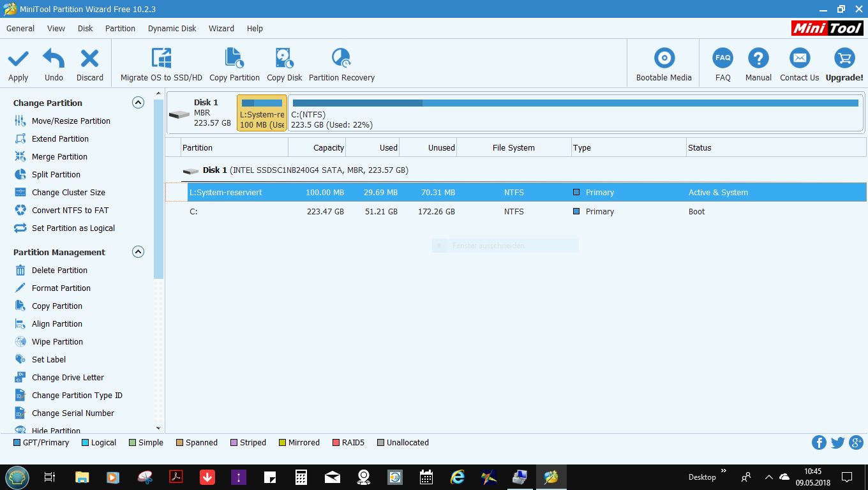The image size is (868, 490).
Task: Select Disk 1 MBR in disk map
Action: (x=201, y=113)
